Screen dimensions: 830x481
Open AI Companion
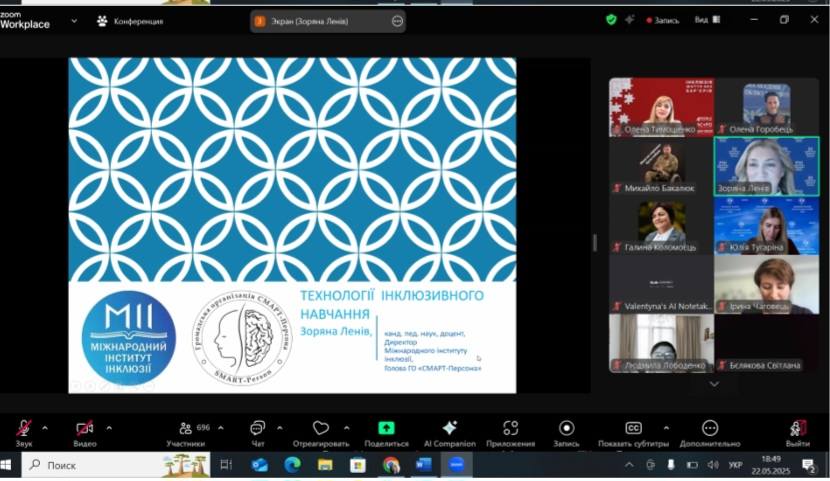tap(449, 429)
